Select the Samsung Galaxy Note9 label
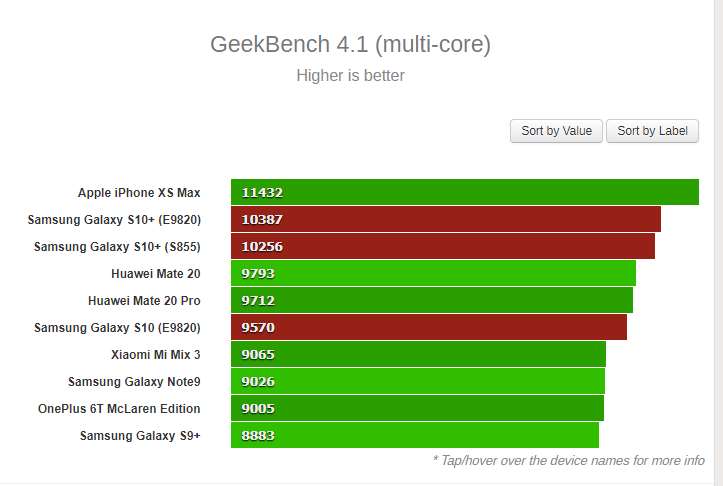Viewport: 723px width, 486px height. 134,382
